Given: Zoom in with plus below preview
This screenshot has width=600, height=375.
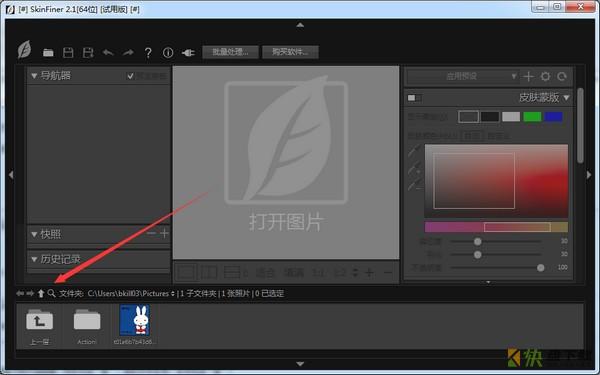Looking at the screenshot, I should tap(369, 272).
